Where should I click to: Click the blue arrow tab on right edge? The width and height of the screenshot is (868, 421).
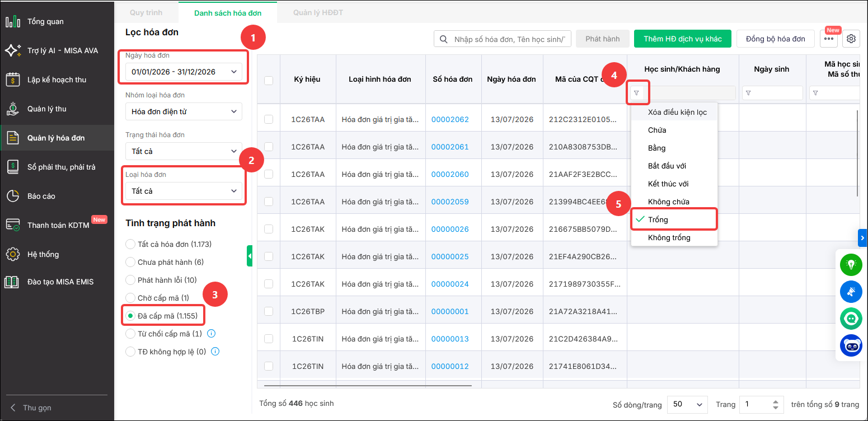(x=862, y=238)
